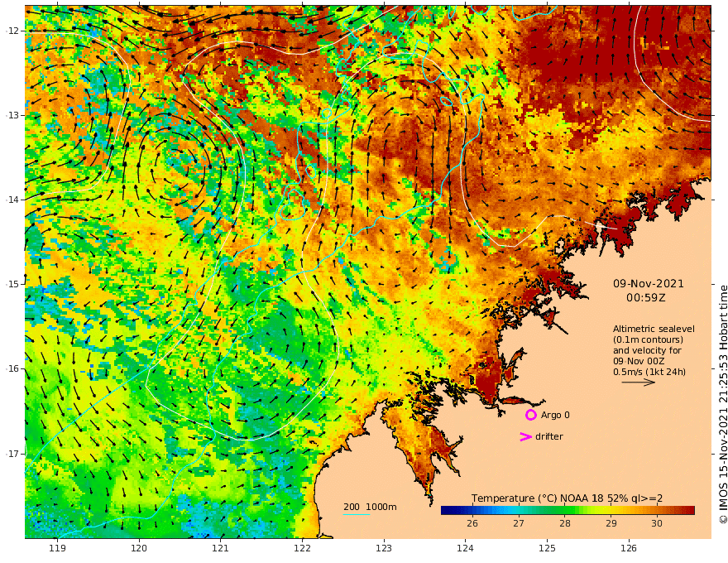Click longitude axis label 123
728x563 pixels.
[x=384, y=548]
